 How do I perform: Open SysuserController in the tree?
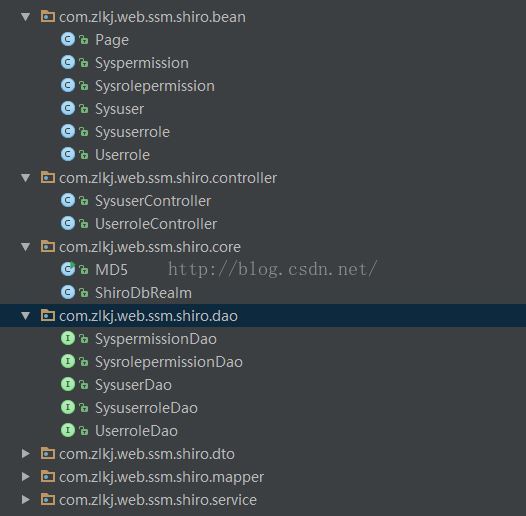click(x=153, y=201)
